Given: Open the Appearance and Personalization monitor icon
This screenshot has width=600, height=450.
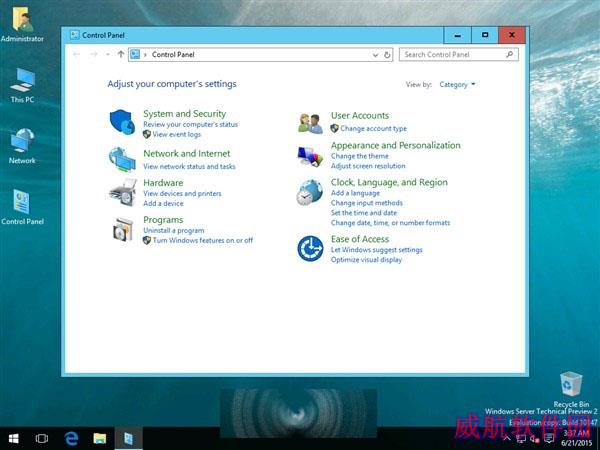Looking at the screenshot, I should coord(310,157).
